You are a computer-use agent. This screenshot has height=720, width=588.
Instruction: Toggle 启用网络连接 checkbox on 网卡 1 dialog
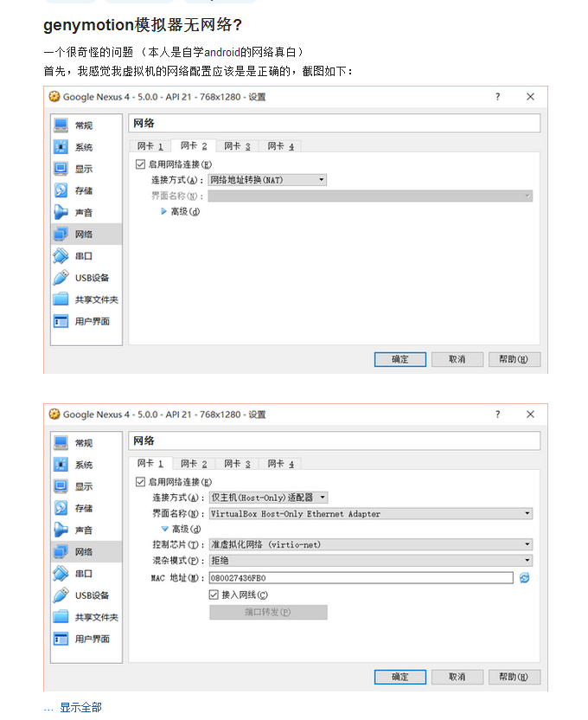[140, 482]
